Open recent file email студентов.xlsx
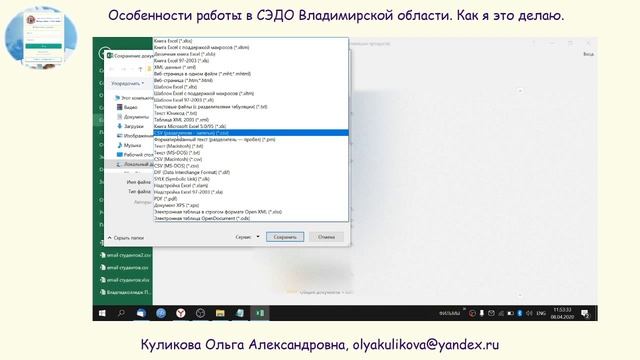This screenshot has width=640, height=360. pos(125,280)
